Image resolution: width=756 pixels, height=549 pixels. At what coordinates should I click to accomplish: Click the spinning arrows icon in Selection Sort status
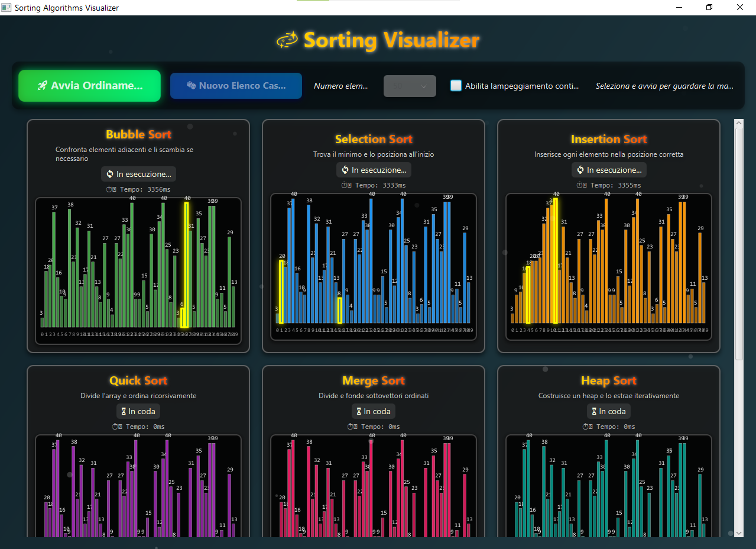[x=345, y=170]
